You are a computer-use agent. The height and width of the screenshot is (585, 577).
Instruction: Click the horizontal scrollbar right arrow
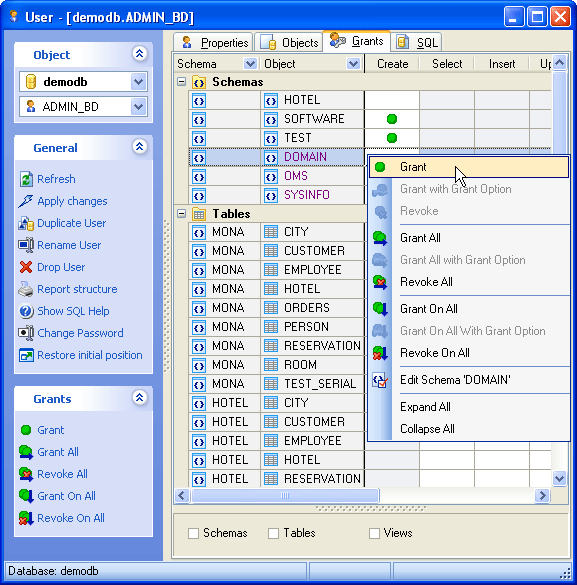point(542,496)
